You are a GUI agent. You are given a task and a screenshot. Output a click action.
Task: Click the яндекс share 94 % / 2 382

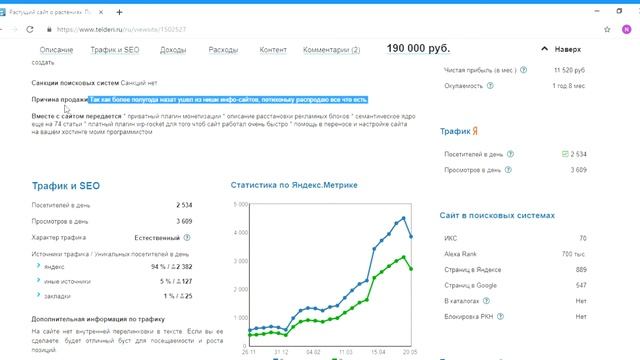(x=171, y=267)
